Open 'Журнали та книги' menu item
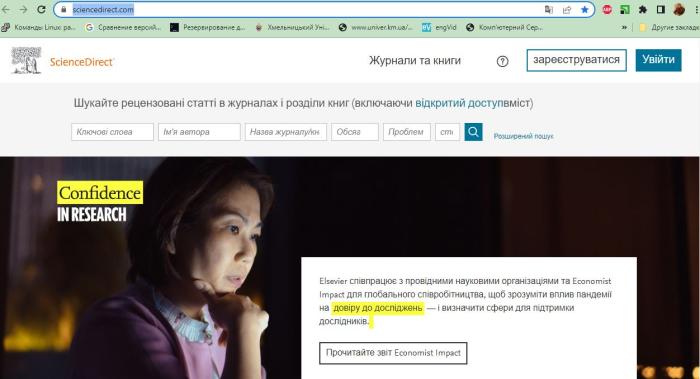The height and width of the screenshot is (379, 700). click(x=415, y=60)
